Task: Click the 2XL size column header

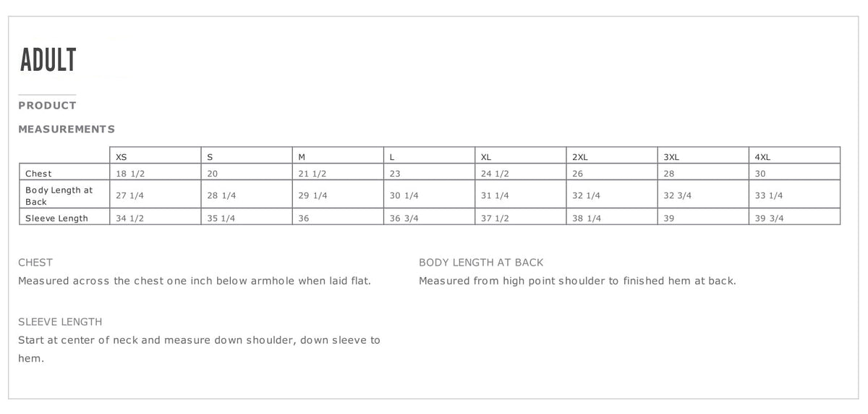Action: click(580, 157)
